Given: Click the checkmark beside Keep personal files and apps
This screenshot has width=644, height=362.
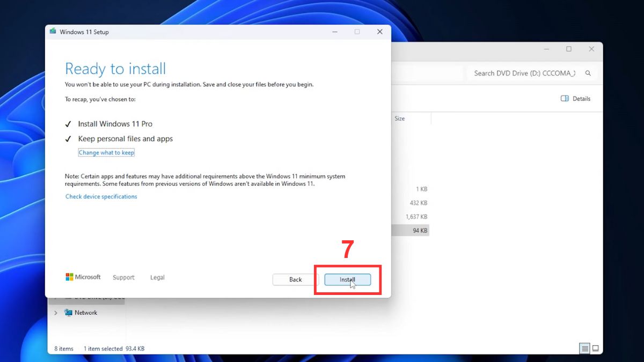Looking at the screenshot, I should (68, 138).
